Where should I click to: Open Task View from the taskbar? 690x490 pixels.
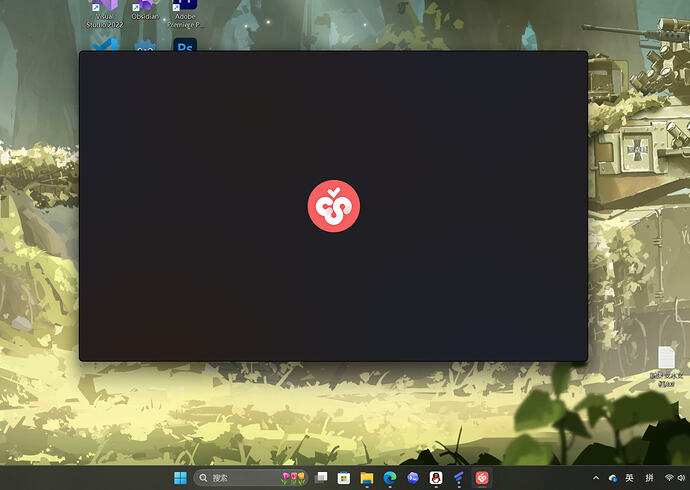tap(322, 478)
